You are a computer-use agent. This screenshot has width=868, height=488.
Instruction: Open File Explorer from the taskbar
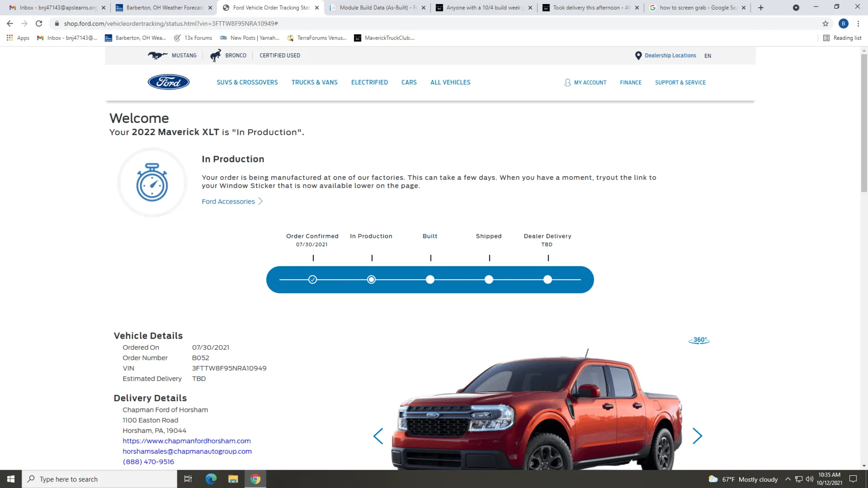(x=233, y=479)
